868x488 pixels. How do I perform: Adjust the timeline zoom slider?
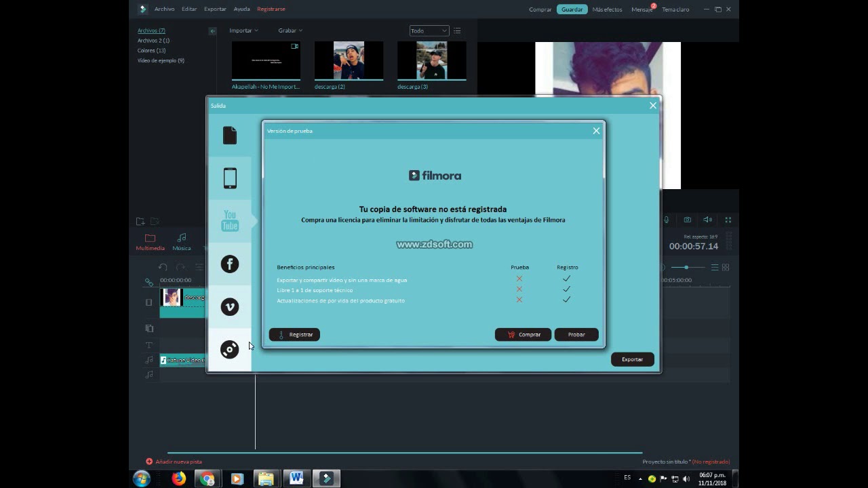(686, 268)
